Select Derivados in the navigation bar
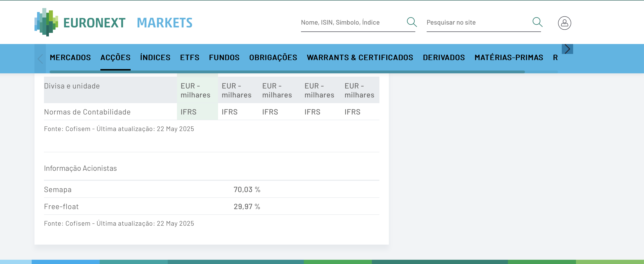The image size is (644, 264). (444, 57)
